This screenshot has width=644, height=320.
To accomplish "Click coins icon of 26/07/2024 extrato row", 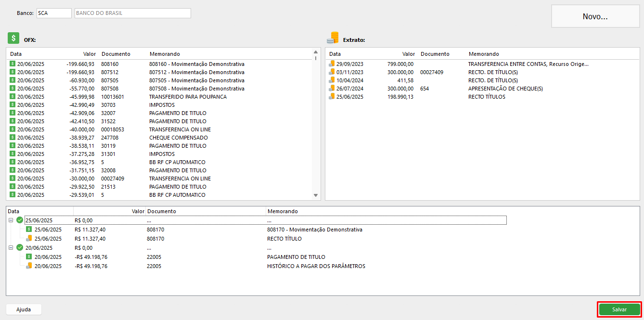I will coord(332,88).
